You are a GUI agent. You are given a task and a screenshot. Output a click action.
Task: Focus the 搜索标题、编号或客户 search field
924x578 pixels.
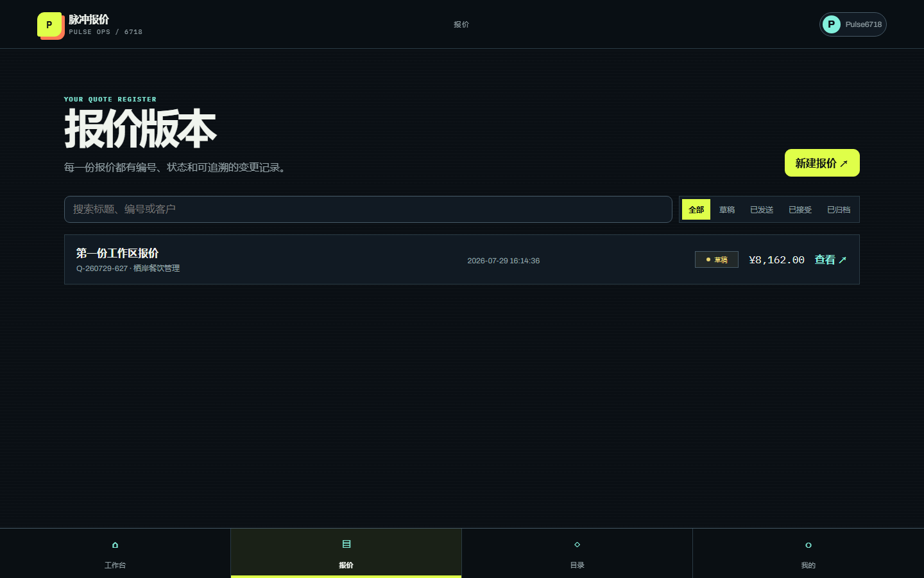click(x=368, y=209)
